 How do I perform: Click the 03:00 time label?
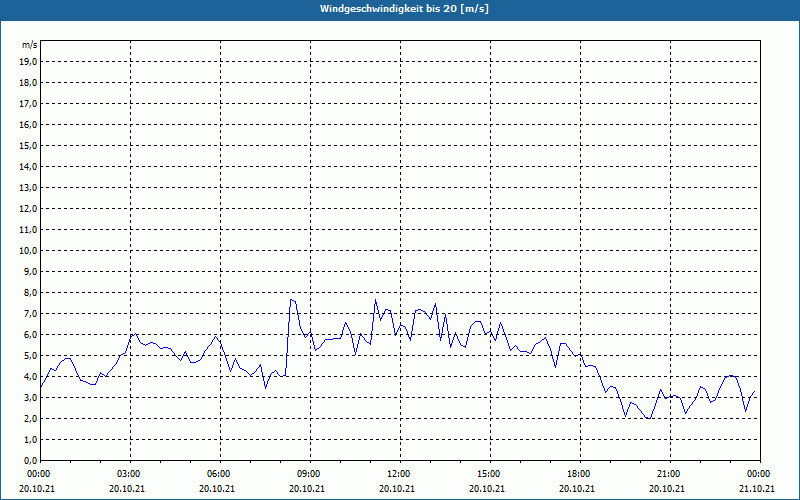[130, 474]
